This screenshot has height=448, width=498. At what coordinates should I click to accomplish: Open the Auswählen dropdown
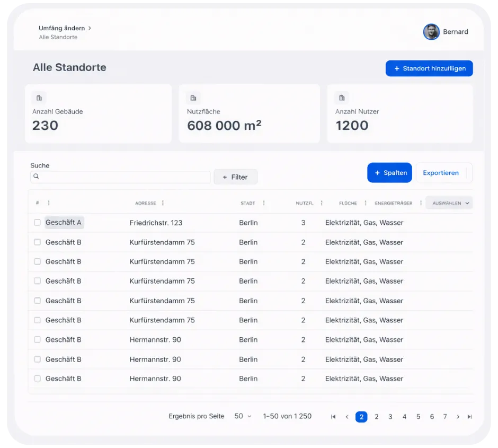coord(449,203)
